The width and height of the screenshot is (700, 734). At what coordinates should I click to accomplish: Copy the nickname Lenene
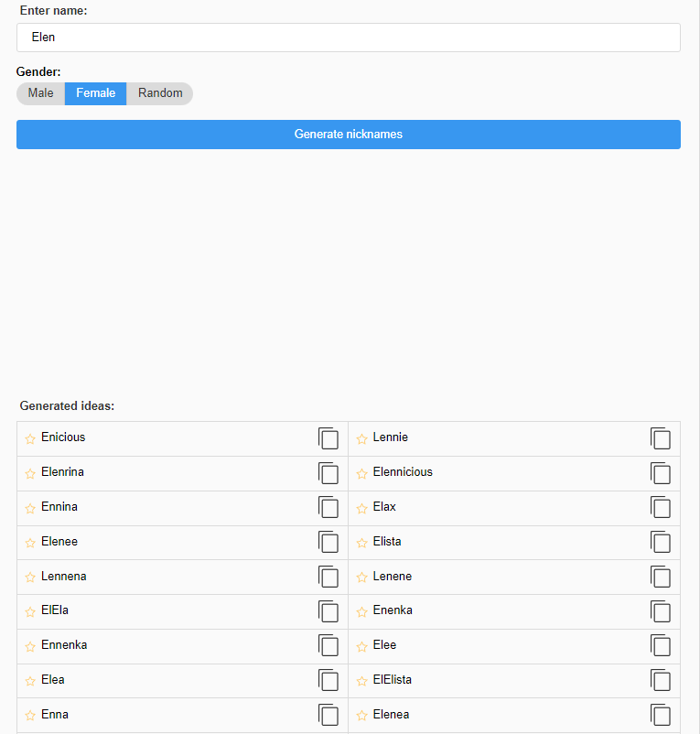pos(660,577)
